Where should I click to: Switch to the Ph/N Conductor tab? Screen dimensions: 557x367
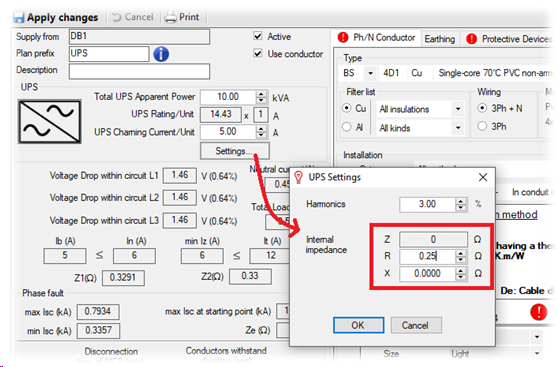click(377, 38)
